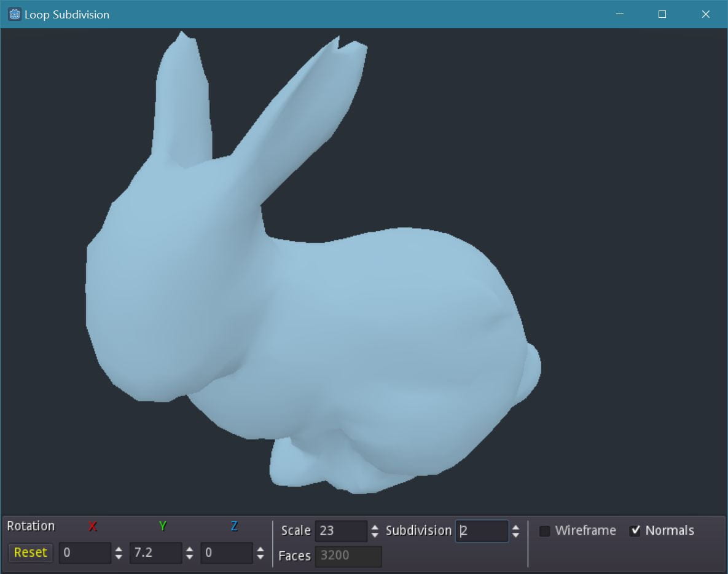Increase Subdivision level with up arrow
Screen dimensions: 728x574
515,527
